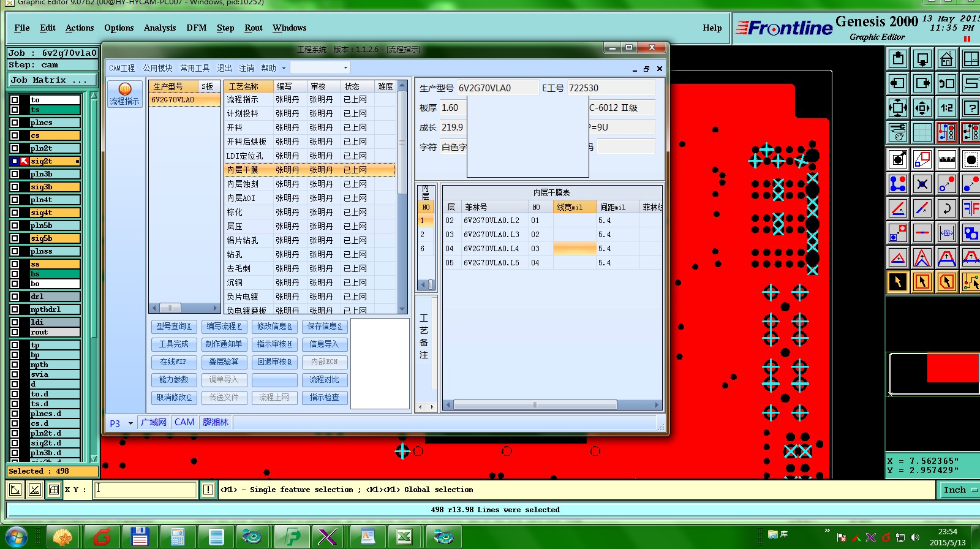Select the ruler measure tool
This screenshot has width=980, height=549.
(x=946, y=159)
